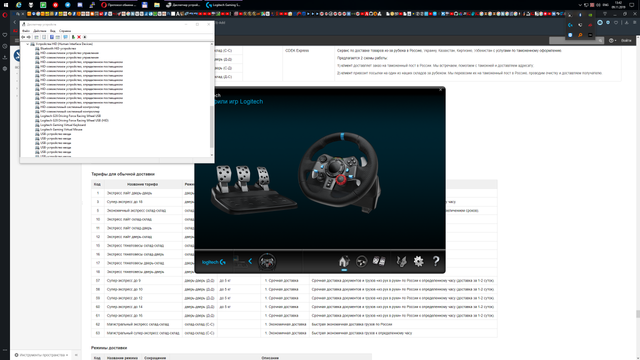Click the Logitech logo in the bottom bar
The height and width of the screenshot is (360, 640).
click(x=214, y=262)
